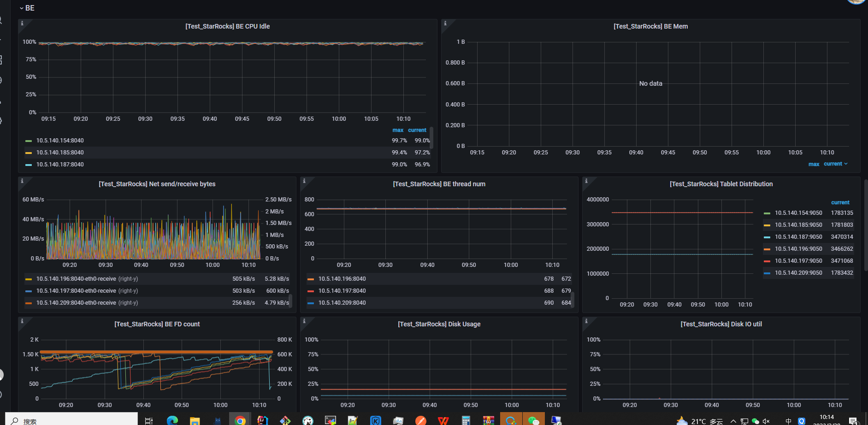Image resolution: width=868 pixels, height=425 pixels.
Task: Open the orange pen app in taskbar
Action: [420, 420]
